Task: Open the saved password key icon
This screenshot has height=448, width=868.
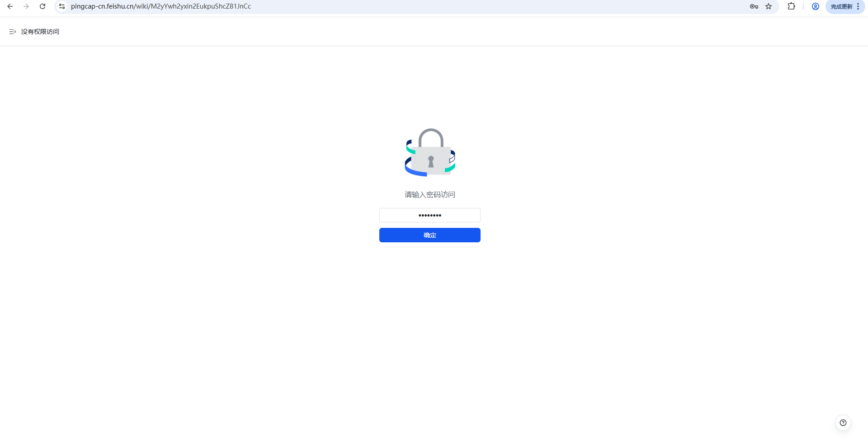Action: pyautogui.click(x=754, y=6)
